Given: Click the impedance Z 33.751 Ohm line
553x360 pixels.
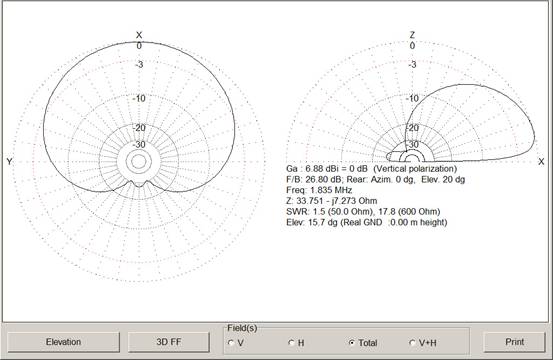Looking at the screenshot, I should pos(332,201).
